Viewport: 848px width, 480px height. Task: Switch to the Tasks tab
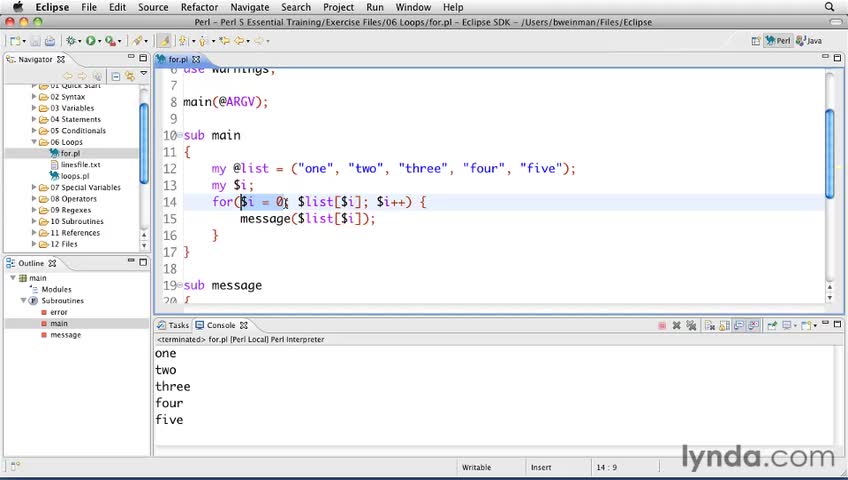[x=174, y=325]
